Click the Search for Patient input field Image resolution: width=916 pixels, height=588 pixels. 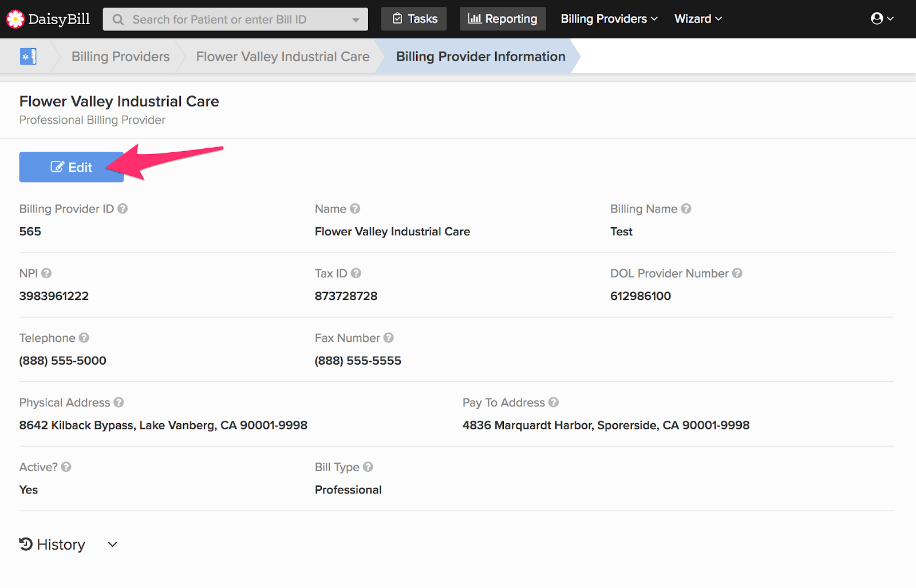(x=235, y=19)
